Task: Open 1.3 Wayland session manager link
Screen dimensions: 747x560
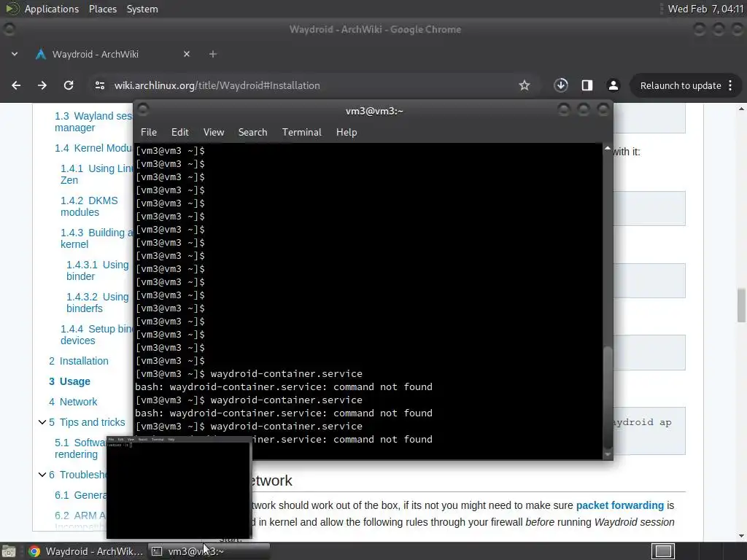Action: [x=93, y=122]
